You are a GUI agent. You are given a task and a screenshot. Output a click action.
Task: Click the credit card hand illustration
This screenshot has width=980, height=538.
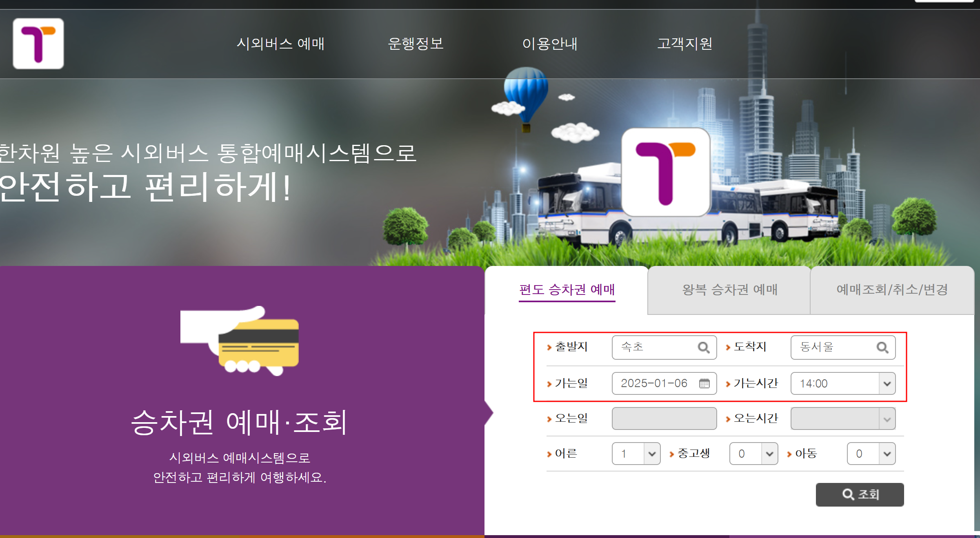[240, 340]
